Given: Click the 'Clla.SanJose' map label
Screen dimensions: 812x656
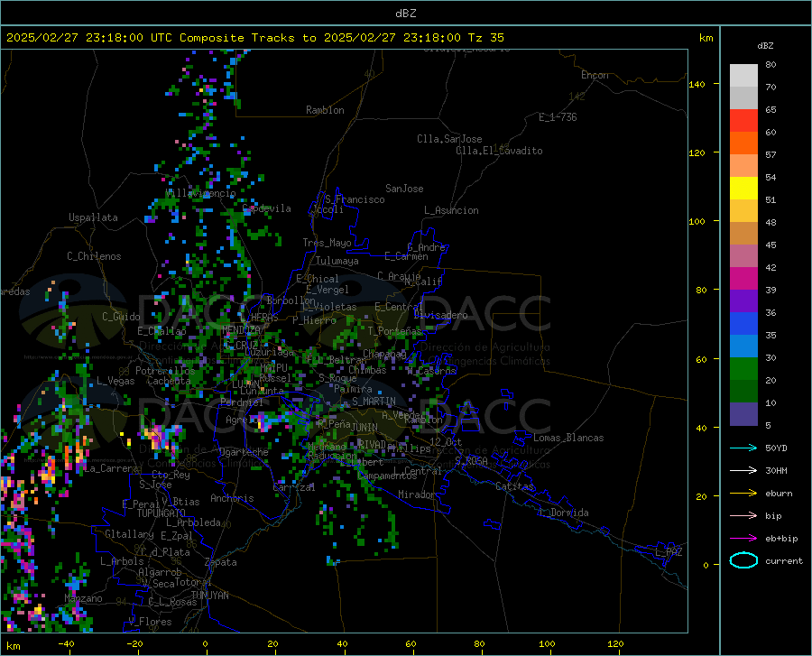Looking at the screenshot, I should tap(449, 139).
